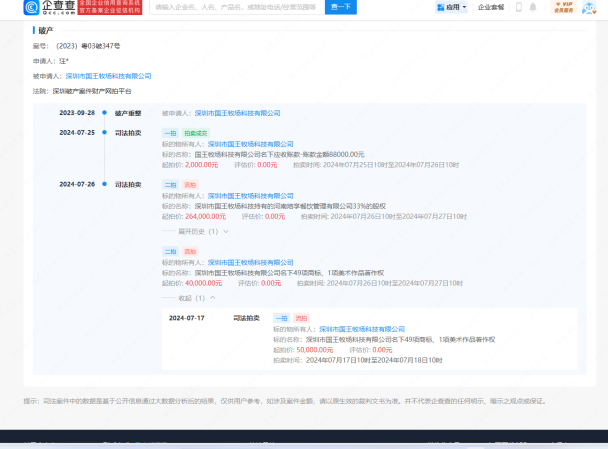Click the 一拍 tag in 2024-07-17 card
608x449 pixels.
click(x=282, y=318)
